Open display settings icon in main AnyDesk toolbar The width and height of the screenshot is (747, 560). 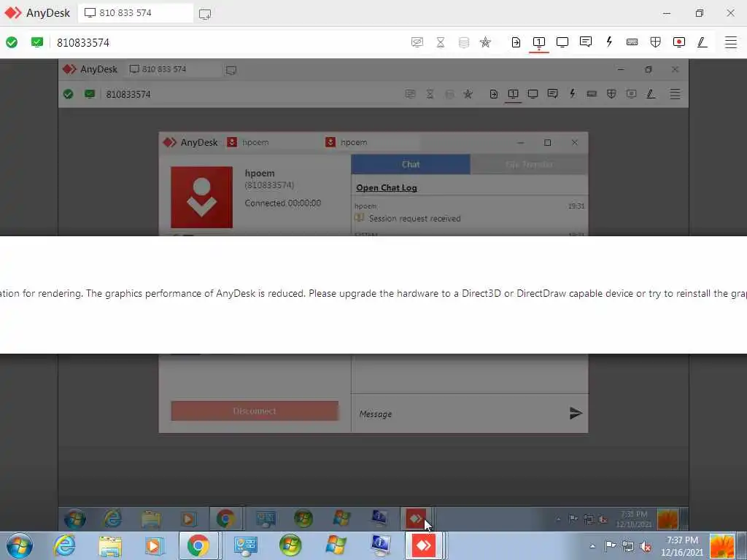point(562,42)
